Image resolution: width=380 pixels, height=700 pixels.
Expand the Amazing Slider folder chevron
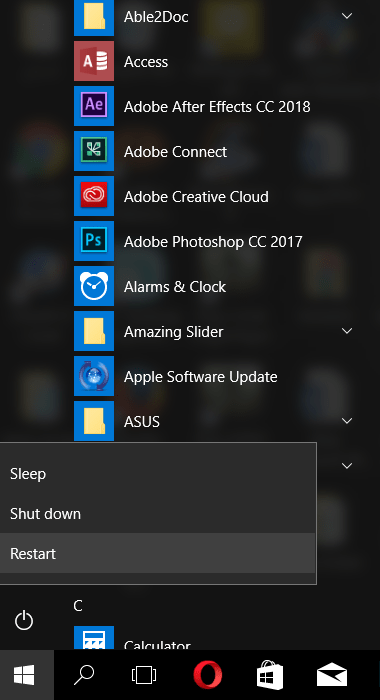(347, 331)
